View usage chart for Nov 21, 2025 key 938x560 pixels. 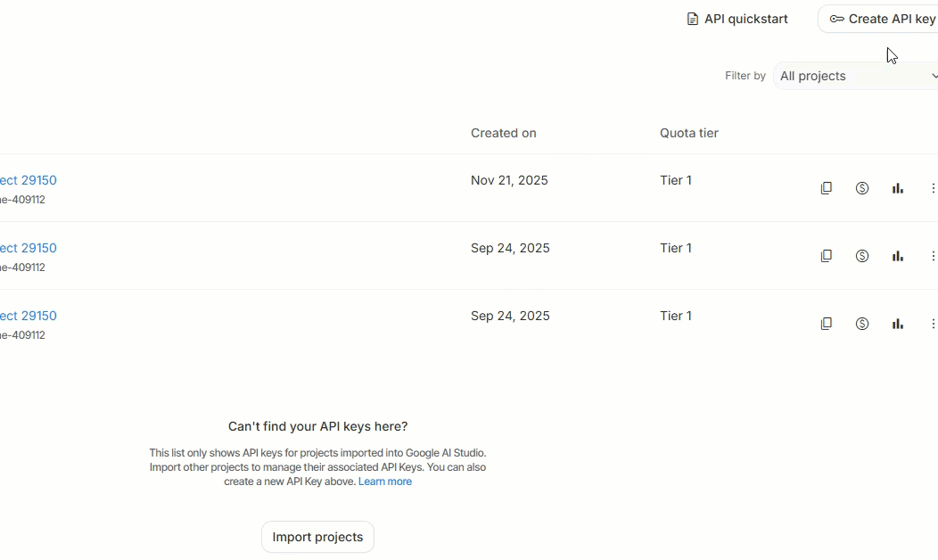click(x=897, y=188)
